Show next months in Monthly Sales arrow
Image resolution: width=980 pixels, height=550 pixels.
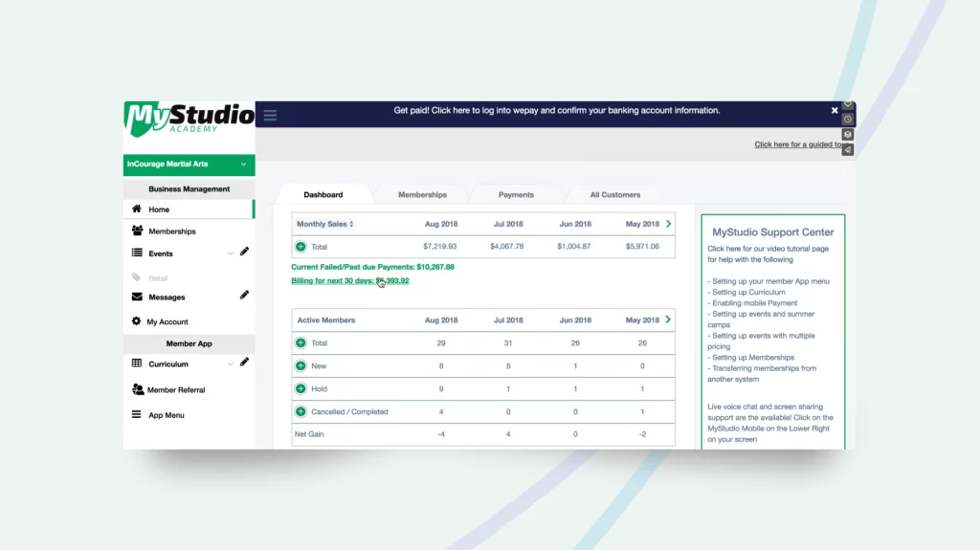[669, 224]
